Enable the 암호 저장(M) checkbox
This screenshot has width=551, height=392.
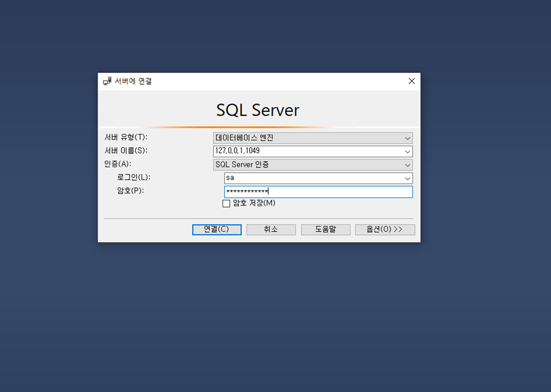pyautogui.click(x=226, y=203)
